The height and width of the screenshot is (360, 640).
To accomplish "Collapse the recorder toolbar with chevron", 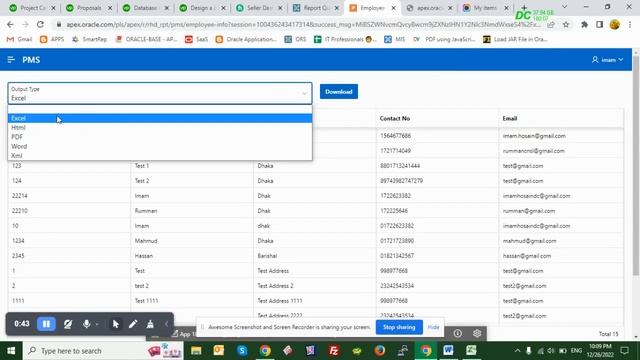I will 167,324.
